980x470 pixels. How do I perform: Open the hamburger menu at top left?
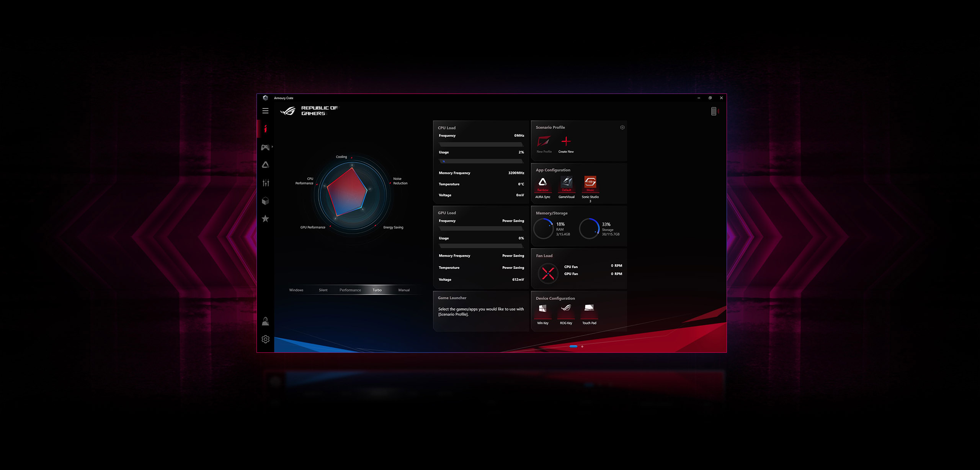[265, 111]
